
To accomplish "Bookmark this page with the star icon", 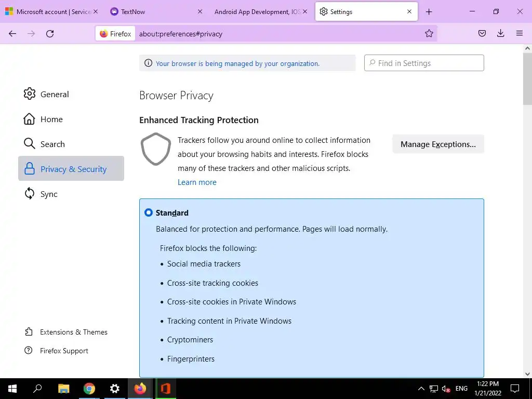I will click(x=429, y=33).
